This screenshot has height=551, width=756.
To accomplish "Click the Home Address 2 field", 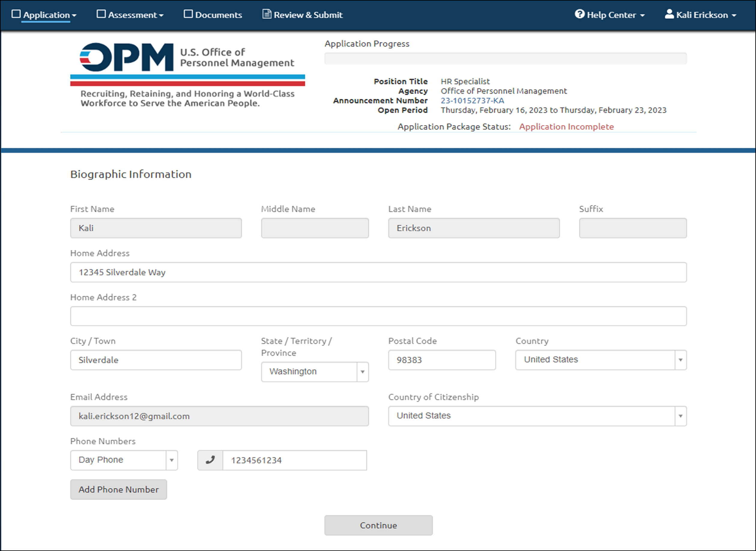I will [378, 316].
